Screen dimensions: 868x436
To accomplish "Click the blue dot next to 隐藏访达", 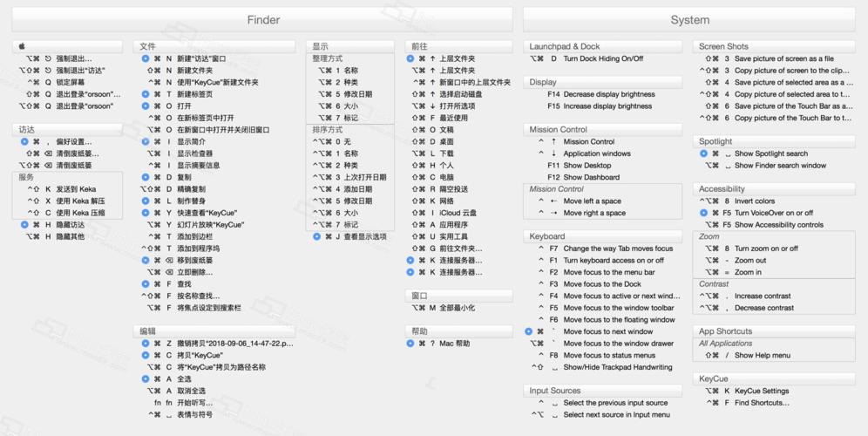I will click(x=24, y=225).
